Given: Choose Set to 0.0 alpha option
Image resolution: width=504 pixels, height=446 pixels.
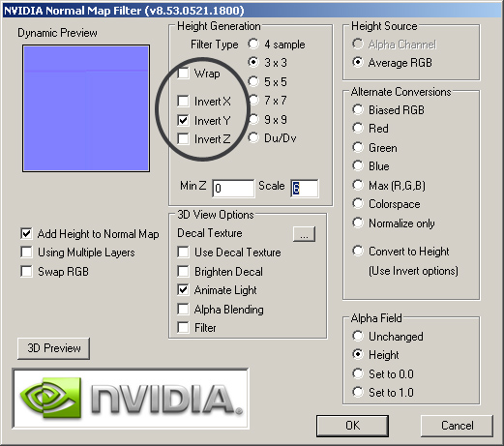Looking at the screenshot, I should [x=358, y=373].
